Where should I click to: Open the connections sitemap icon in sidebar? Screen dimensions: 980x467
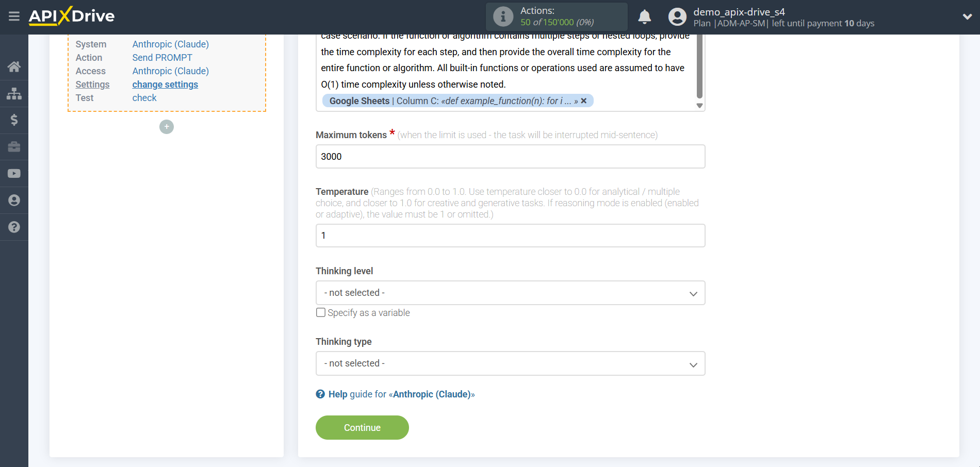click(14, 93)
